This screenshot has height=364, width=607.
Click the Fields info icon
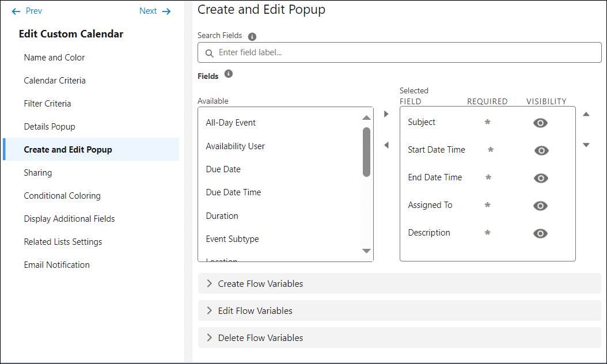[229, 74]
